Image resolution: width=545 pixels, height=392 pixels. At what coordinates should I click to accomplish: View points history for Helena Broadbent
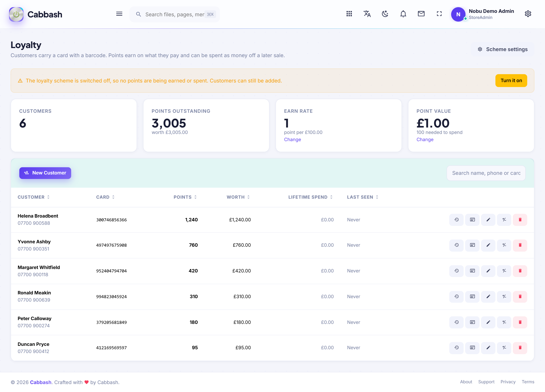pos(456,220)
